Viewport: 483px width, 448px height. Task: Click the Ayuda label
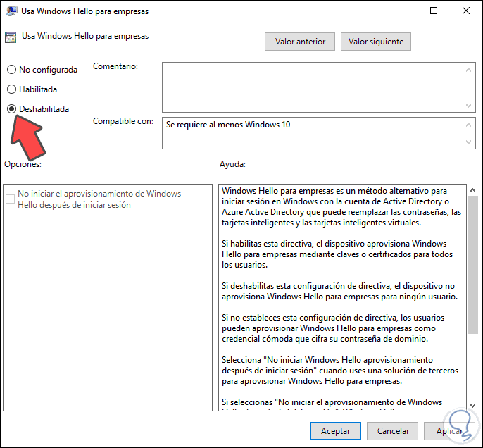coord(232,164)
